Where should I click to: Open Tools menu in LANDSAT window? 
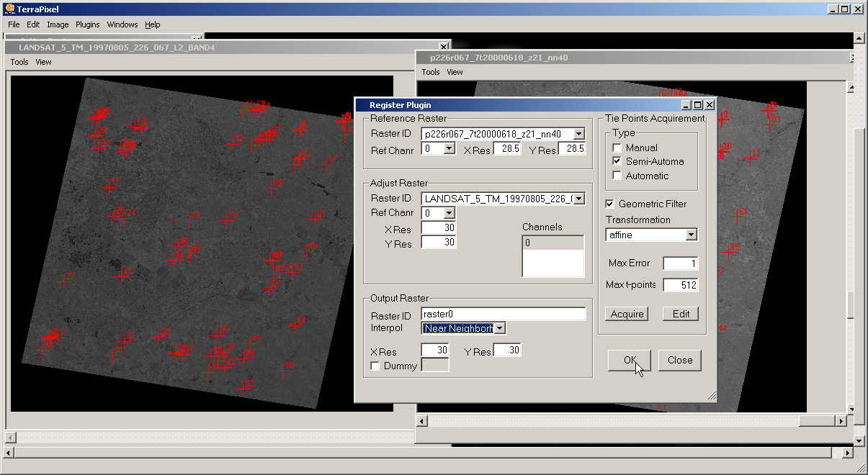pyautogui.click(x=19, y=62)
